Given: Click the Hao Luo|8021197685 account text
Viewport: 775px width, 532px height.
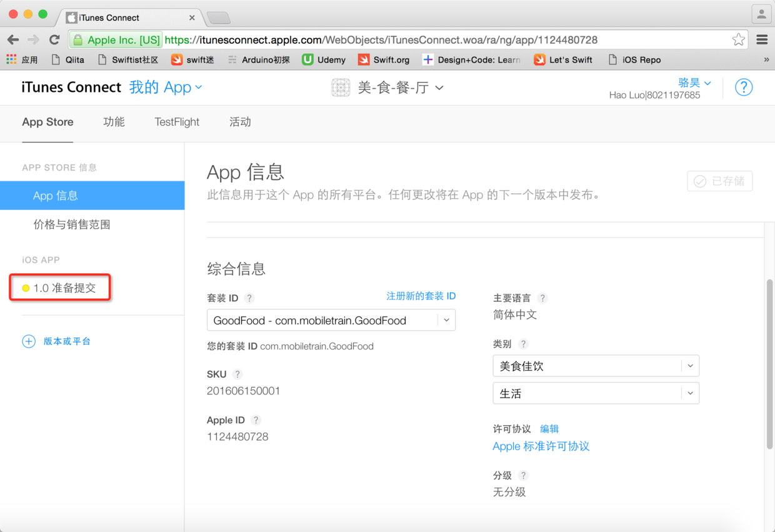Looking at the screenshot, I should [x=654, y=95].
